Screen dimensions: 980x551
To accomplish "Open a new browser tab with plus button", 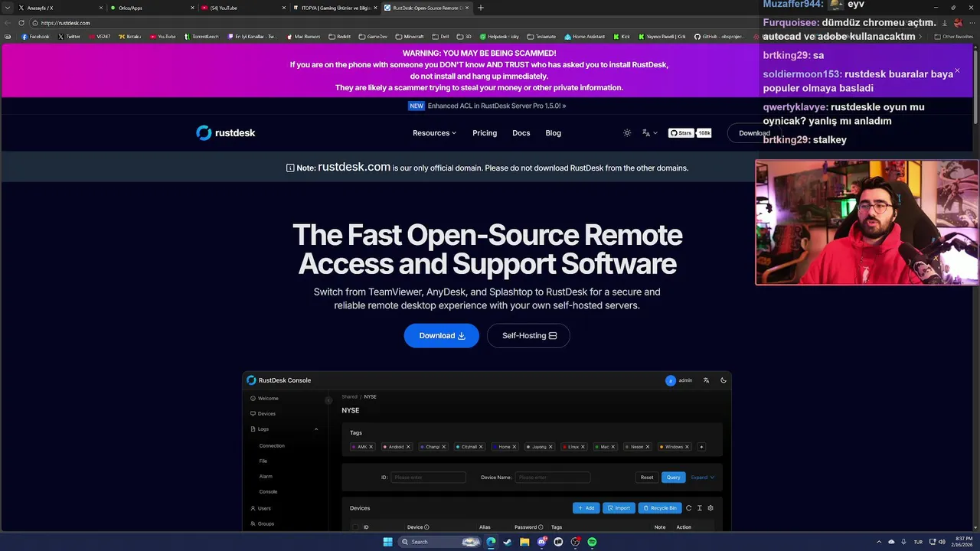I will click(481, 8).
